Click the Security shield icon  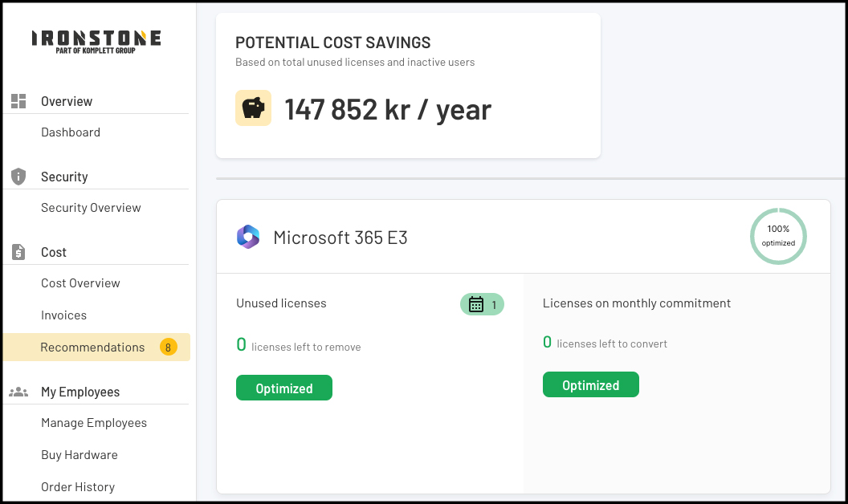click(x=18, y=177)
